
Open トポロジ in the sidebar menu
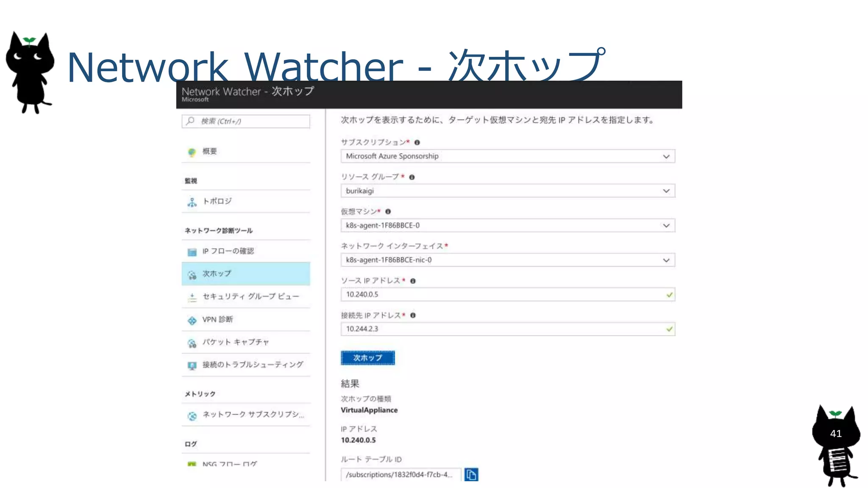point(246,201)
